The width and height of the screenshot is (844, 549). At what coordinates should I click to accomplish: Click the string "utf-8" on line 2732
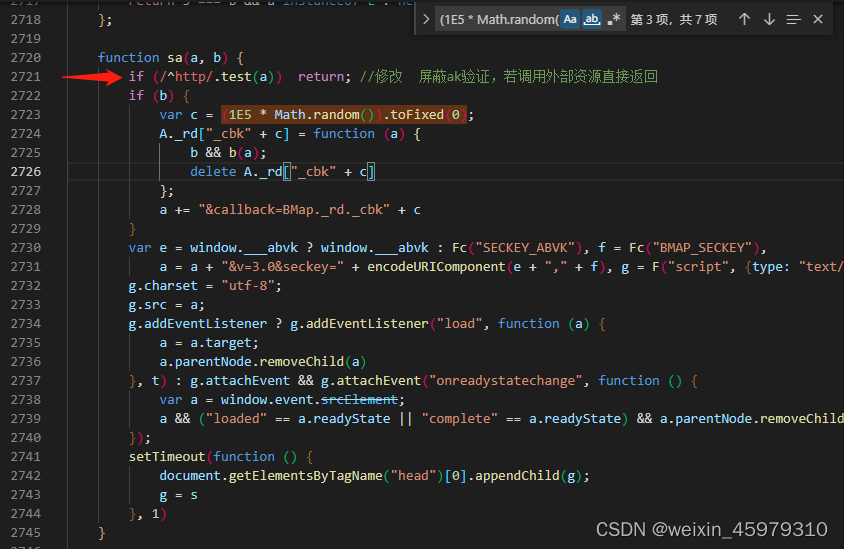[x=248, y=286]
